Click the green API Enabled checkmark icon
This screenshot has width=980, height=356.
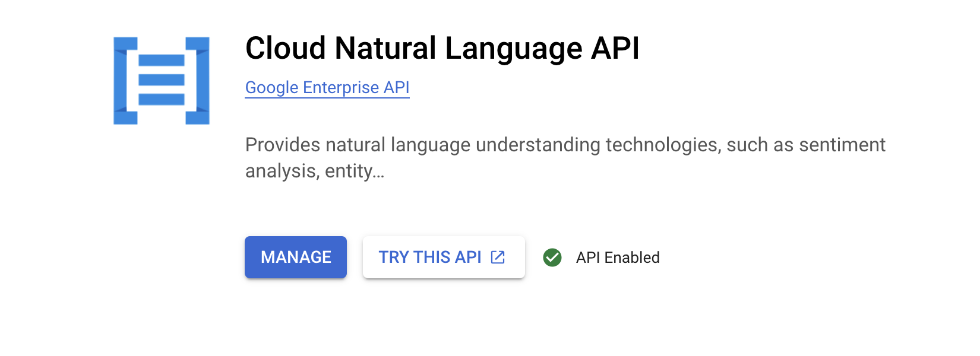click(552, 258)
